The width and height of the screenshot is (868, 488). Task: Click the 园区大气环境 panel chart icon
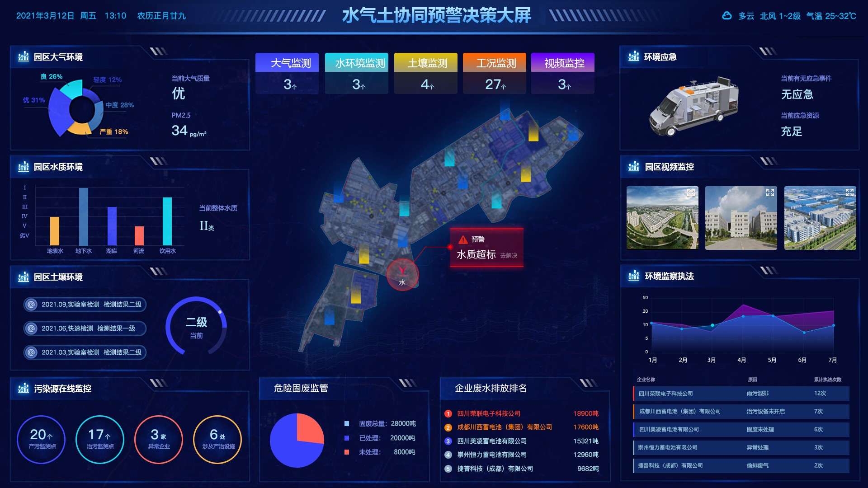[23, 57]
